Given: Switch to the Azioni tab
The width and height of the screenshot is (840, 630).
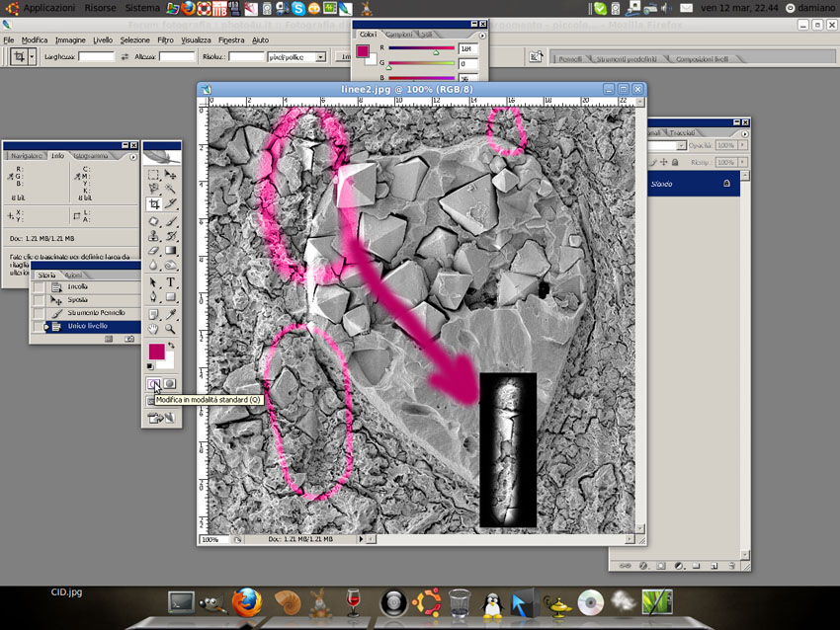Looking at the screenshot, I should [x=73, y=276].
